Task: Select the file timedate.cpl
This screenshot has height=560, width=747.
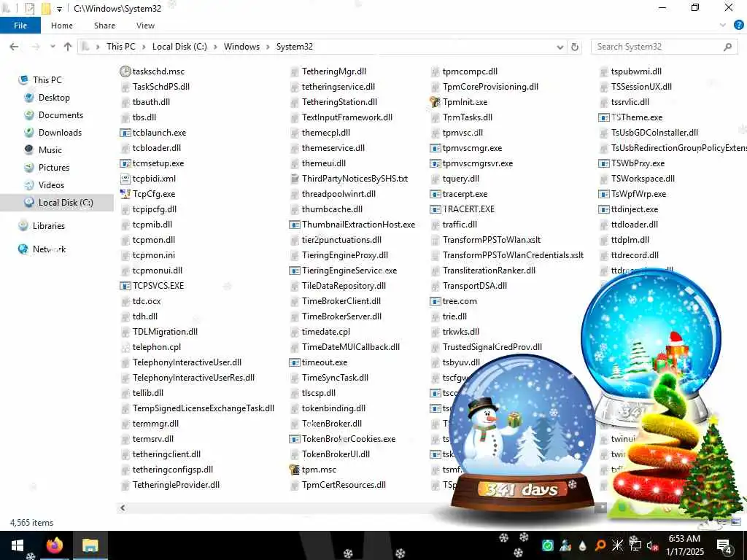Action: click(326, 332)
